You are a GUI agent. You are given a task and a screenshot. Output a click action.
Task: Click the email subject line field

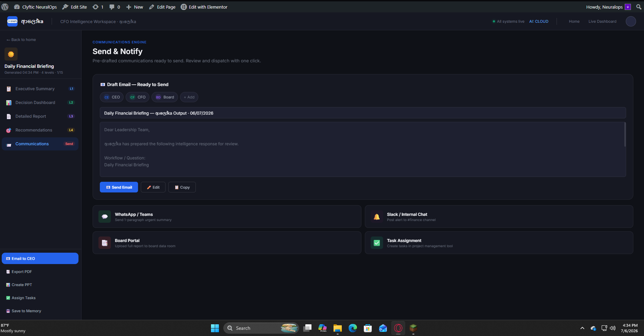point(363,113)
